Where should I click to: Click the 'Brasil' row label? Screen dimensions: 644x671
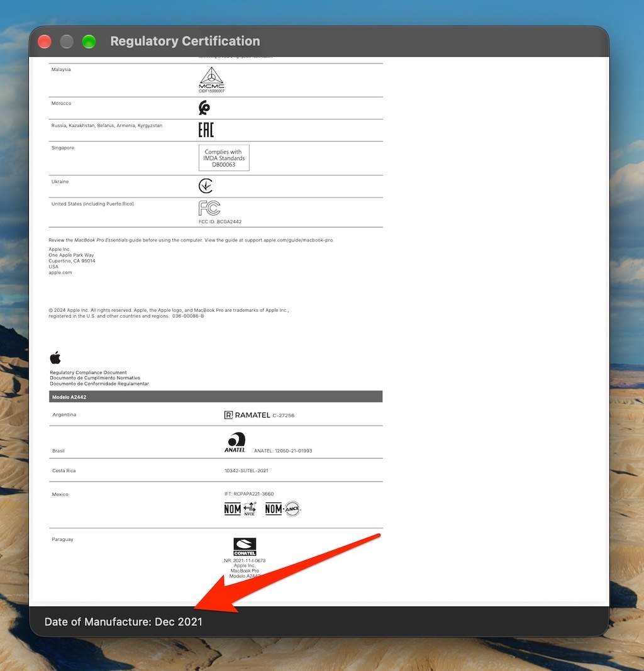click(58, 451)
